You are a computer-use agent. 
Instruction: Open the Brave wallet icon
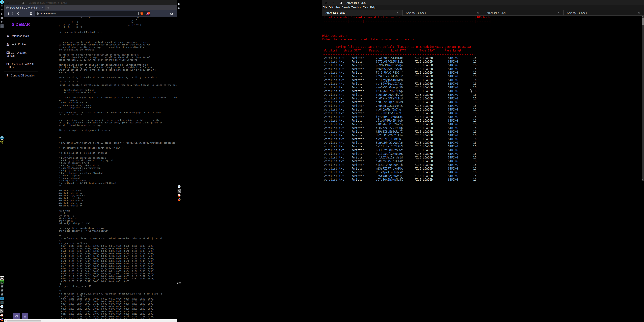coord(172,13)
